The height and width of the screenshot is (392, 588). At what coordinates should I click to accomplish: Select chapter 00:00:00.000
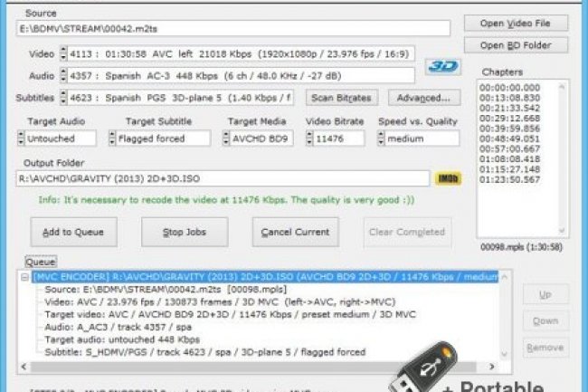pyautogui.click(x=509, y=88)
